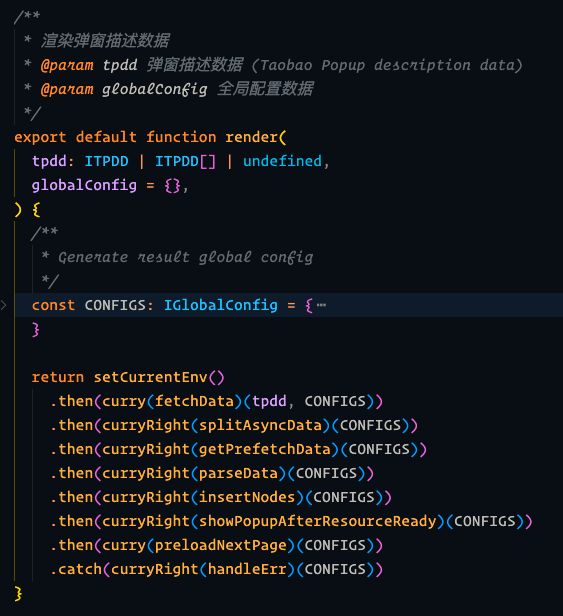Viewport: 563px width, 616px height.
Task: Click the splitAsyncData identifier
Action: point(260,425)
